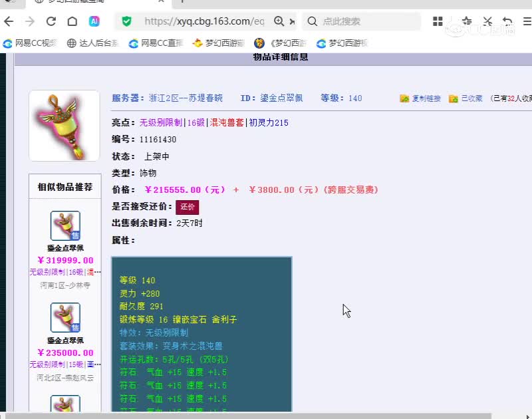This screenshot has height=419, width=532.
Task: Open the 梦幻西游 bookmark with orange icon
Action: (x=218, y=43)
